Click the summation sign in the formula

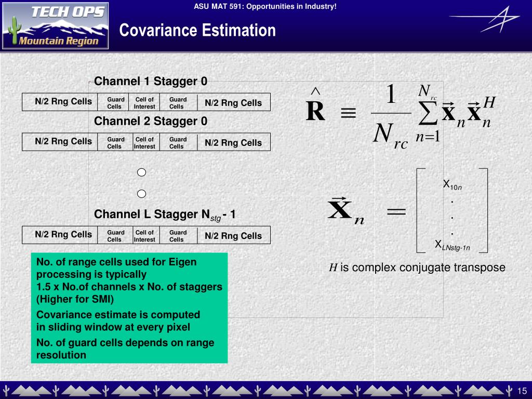point(427,113)
